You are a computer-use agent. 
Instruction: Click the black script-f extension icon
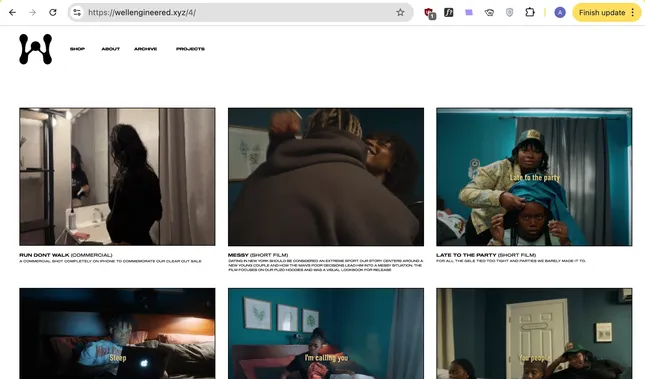448,12
